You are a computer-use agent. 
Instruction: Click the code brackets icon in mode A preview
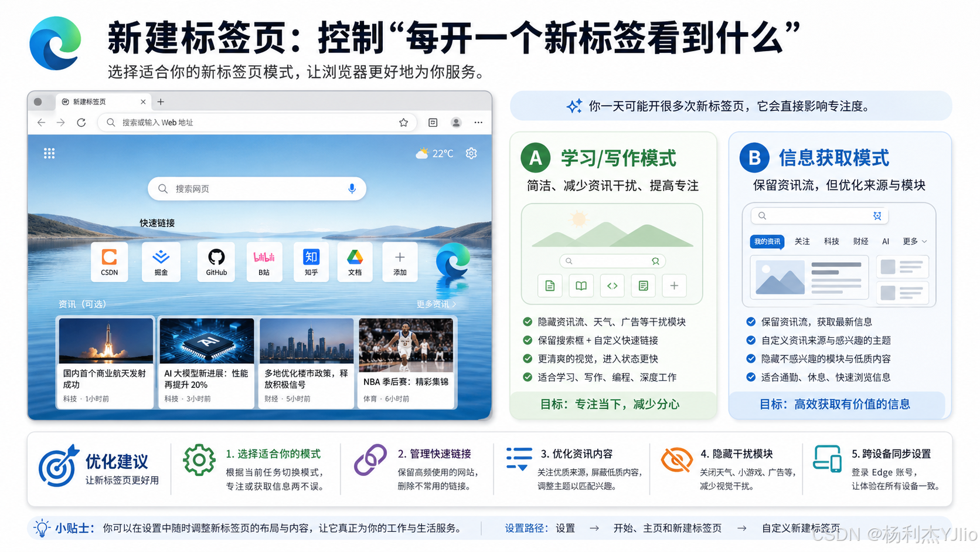pos(612,286)
